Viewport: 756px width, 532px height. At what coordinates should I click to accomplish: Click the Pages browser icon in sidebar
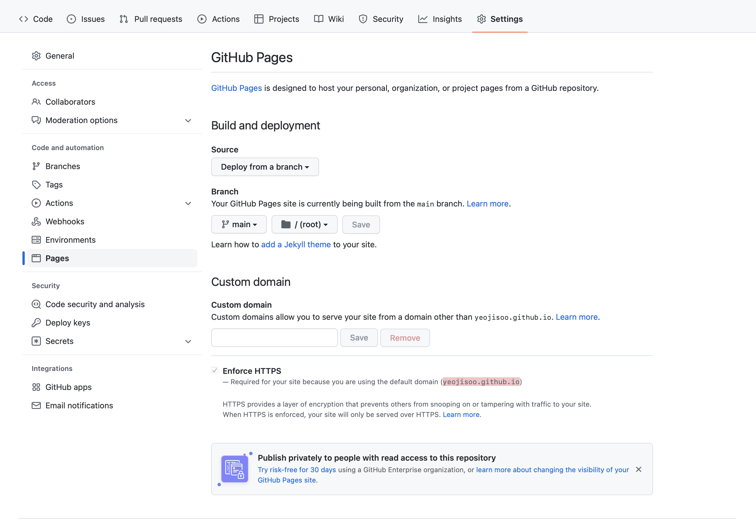pyautogui.click(x=36, y=259)
